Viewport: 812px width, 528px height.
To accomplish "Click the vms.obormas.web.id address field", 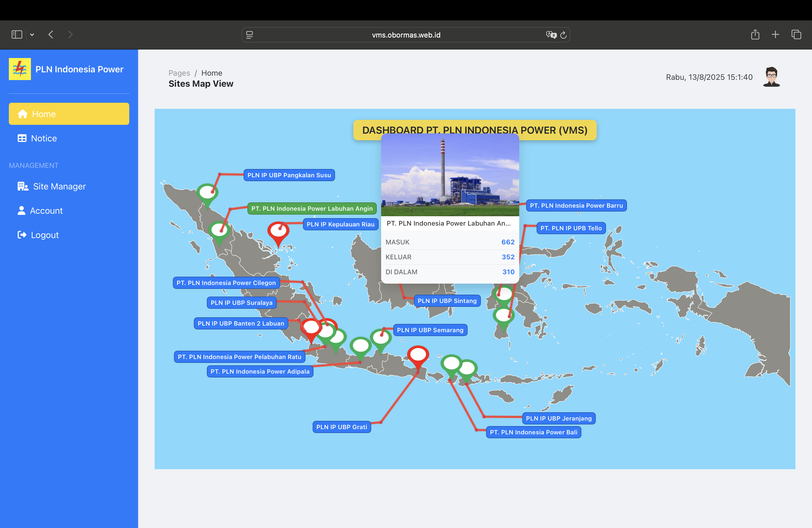I will (406, 35).
